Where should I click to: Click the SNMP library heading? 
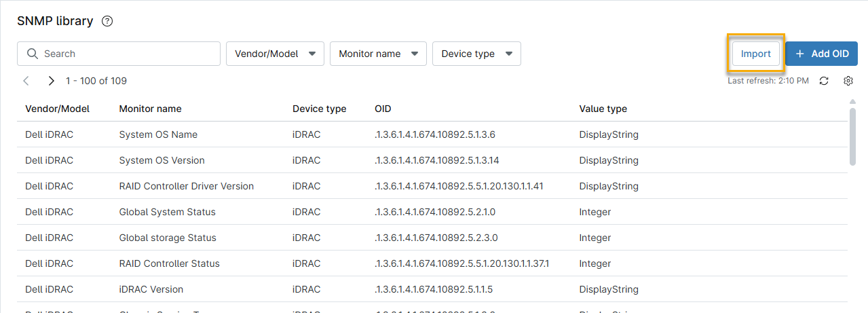[x=55, y=21]
